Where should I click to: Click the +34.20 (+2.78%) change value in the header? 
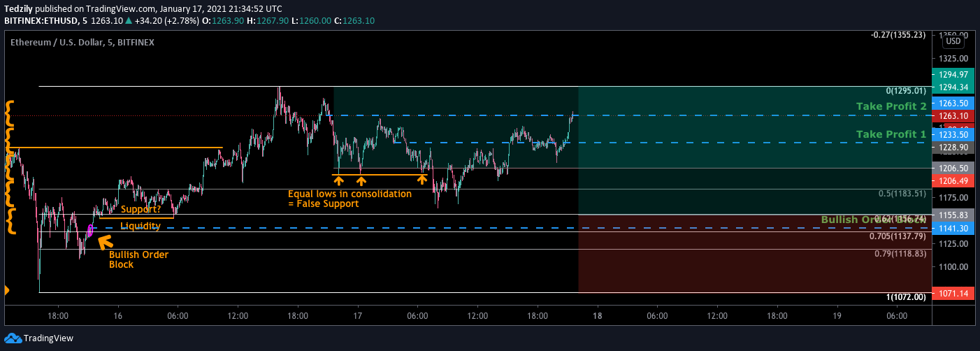(166, 21)
